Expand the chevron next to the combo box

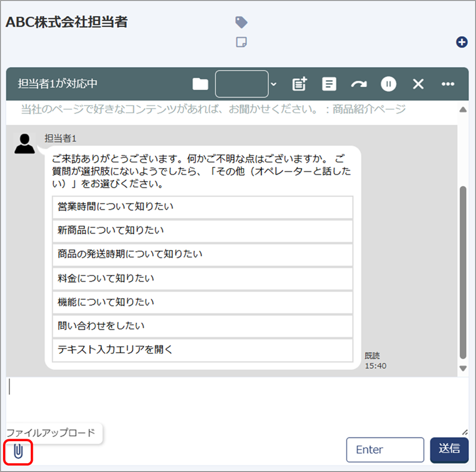point(273,84)
